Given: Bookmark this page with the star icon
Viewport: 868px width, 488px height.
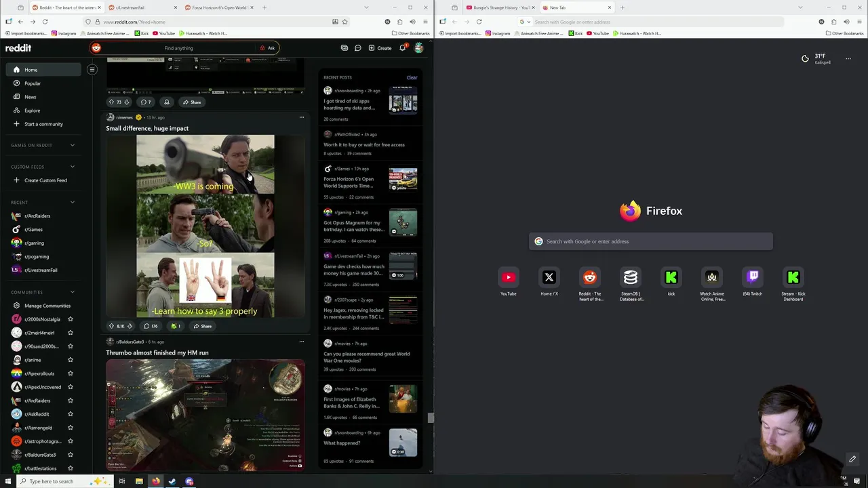Looking at the screenshot, I should 344,22.
